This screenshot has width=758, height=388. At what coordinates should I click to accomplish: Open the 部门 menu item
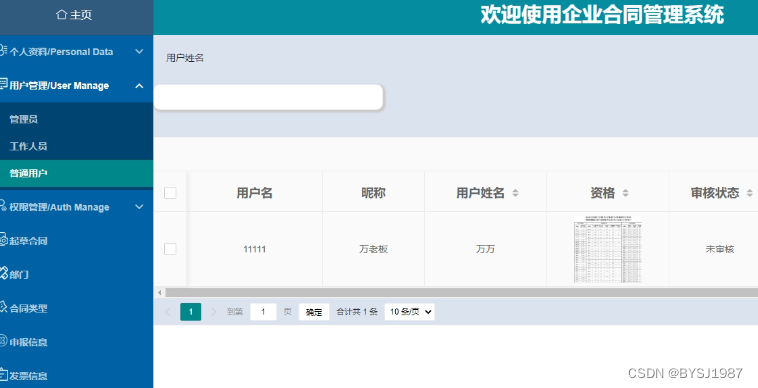tap(76, 274)
